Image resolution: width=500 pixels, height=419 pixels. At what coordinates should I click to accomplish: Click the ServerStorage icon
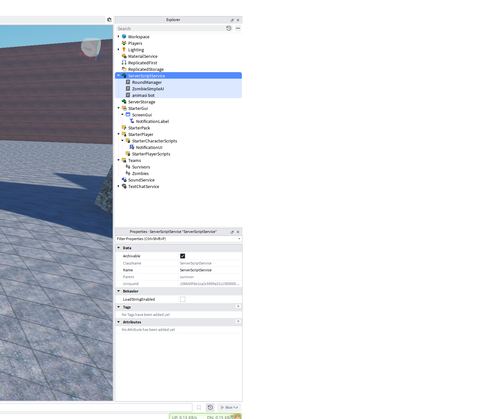coord(124,102)
